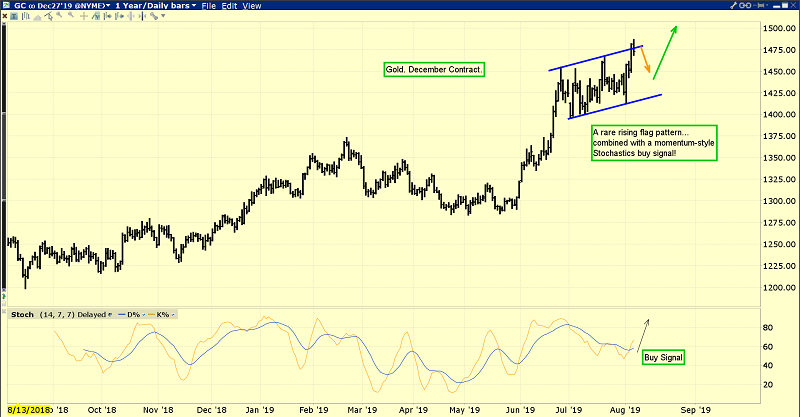Click the first magnifier zoom icon in toolbar
Screen dimensions: 800x417
[59, 16]
